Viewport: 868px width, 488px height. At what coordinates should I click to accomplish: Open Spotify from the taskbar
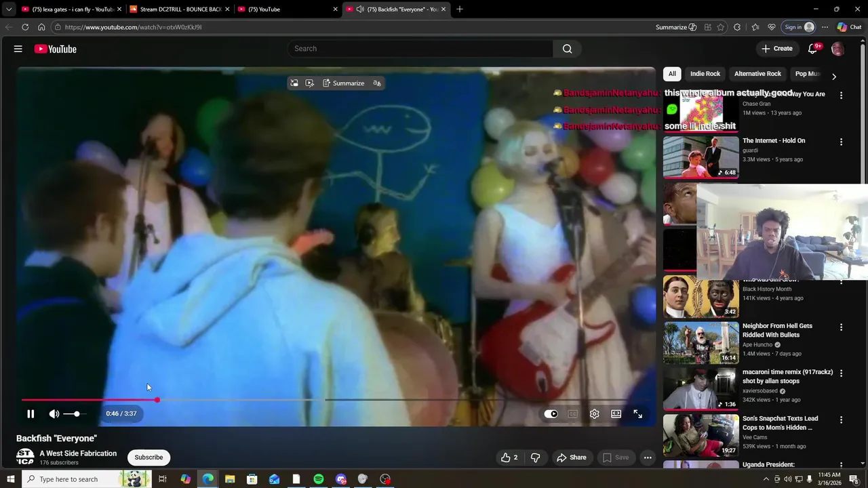pos(319,479)
